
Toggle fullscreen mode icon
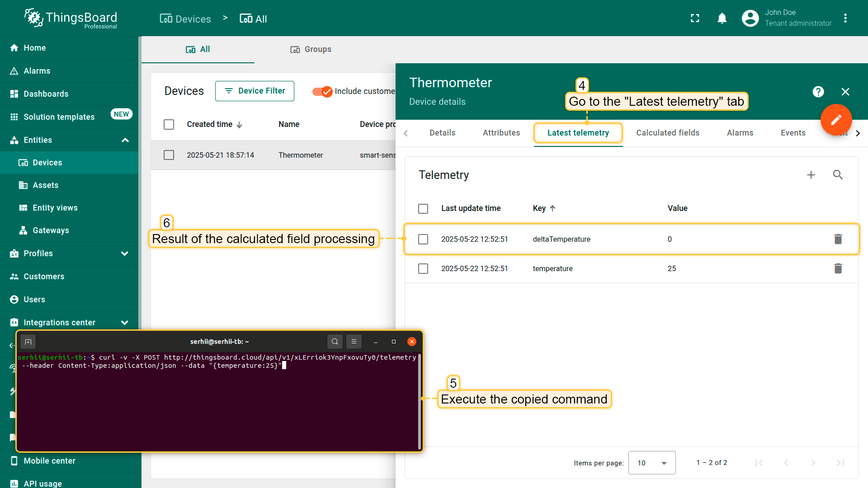[x=695, y=18]
